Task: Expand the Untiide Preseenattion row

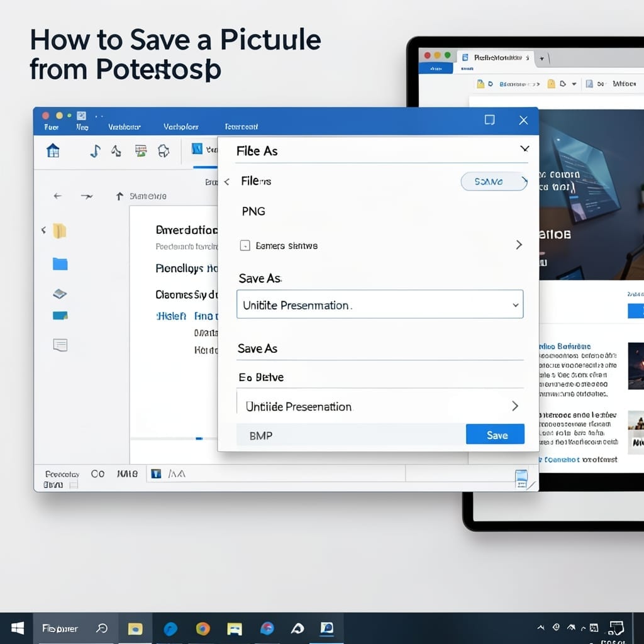Action: tap(380, 406)
